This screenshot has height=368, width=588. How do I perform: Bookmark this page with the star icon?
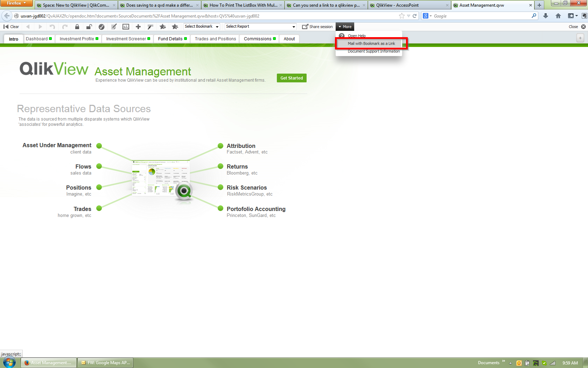coord(402,16)
